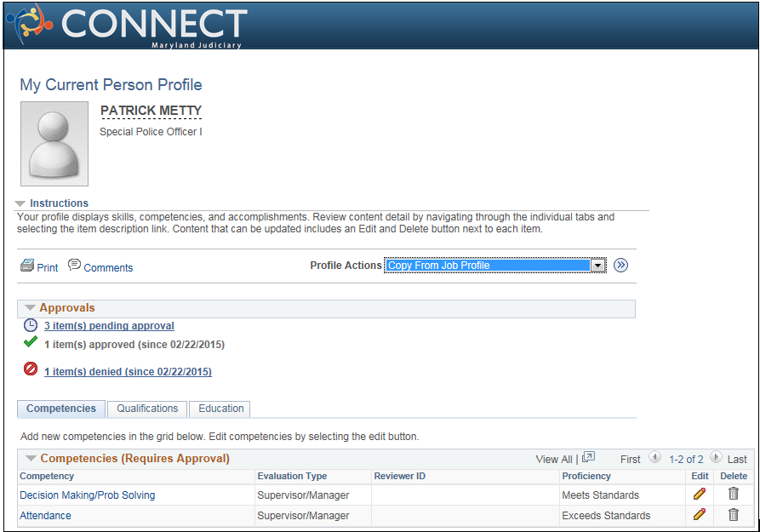
Task: Open competencies grid in new window icon
Action: click(588, 457)
